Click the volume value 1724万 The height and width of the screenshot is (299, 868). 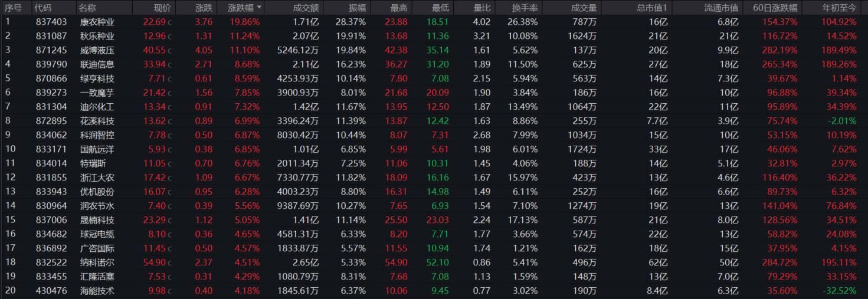[x=581, y=149]
